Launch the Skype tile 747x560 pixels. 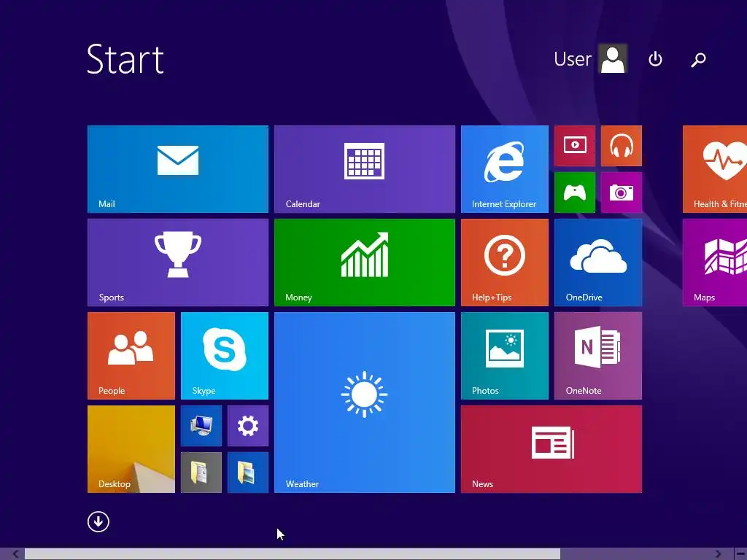(x=225, y=356)
